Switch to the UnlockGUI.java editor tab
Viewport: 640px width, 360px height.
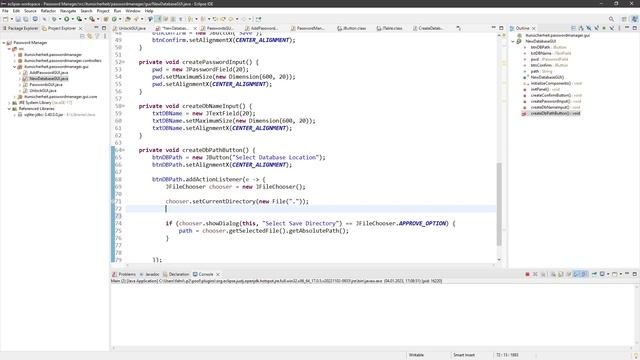click(x=131, y=28)
